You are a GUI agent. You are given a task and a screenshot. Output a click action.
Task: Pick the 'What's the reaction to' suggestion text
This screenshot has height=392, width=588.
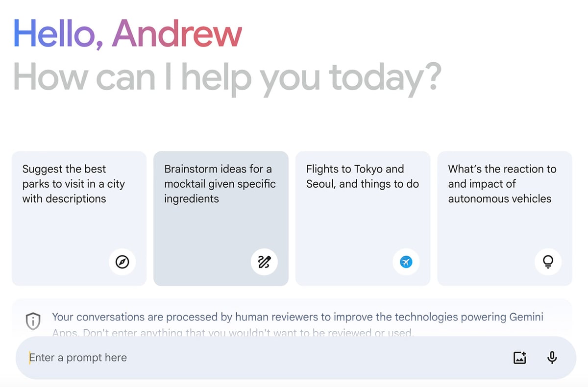click(x=502, y=169)
